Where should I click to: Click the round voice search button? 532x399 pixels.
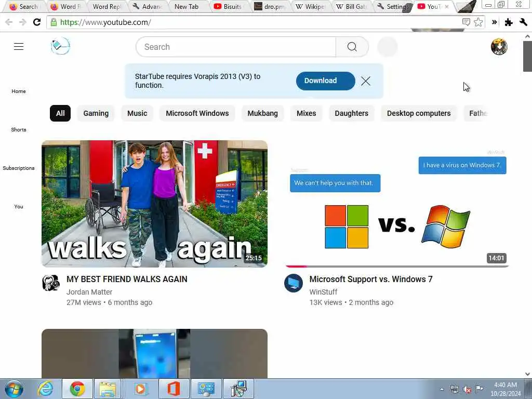(388, 47)
